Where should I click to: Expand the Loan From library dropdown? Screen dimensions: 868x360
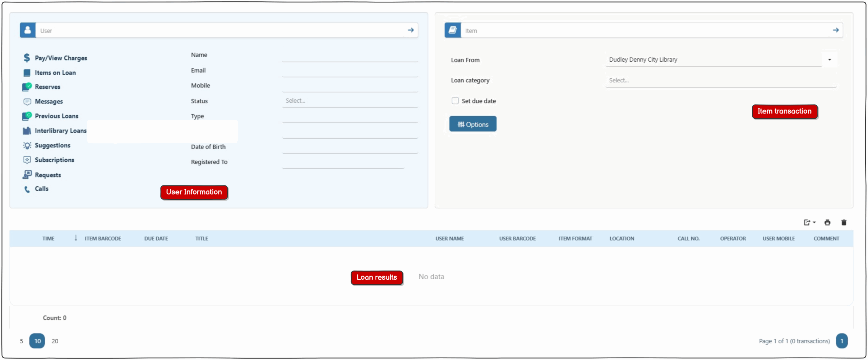pyautogui.click(x=829, y=60)
